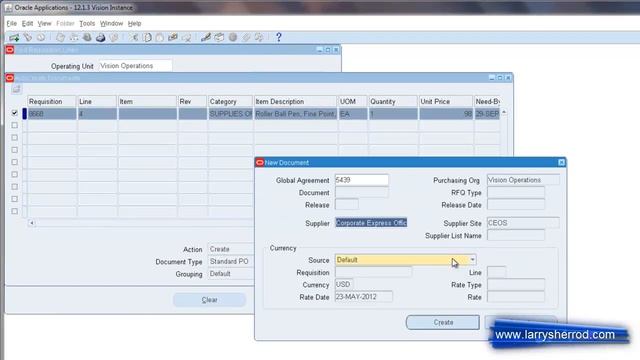Click the Clear Record toolbar icon

coord(173,38)
